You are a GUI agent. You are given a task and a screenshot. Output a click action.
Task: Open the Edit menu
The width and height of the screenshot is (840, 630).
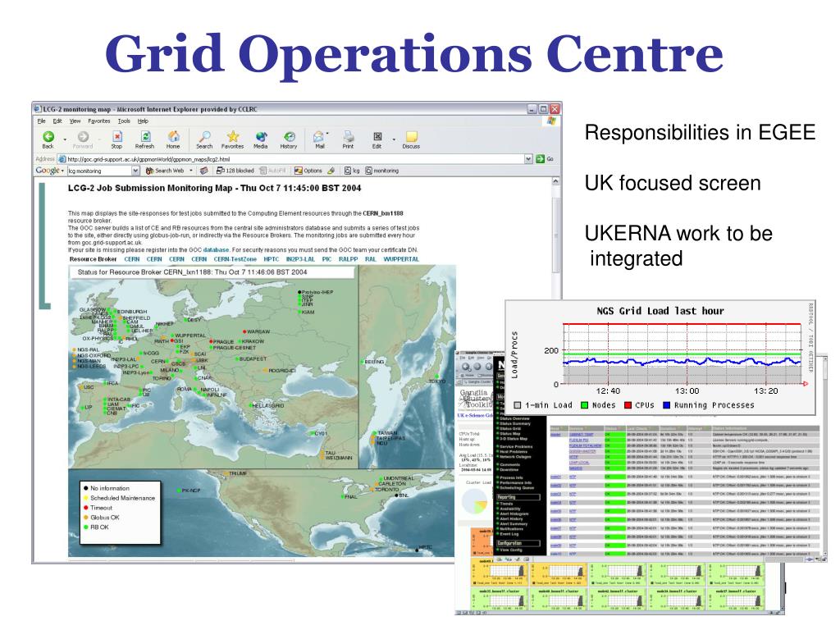click(57, 121)
